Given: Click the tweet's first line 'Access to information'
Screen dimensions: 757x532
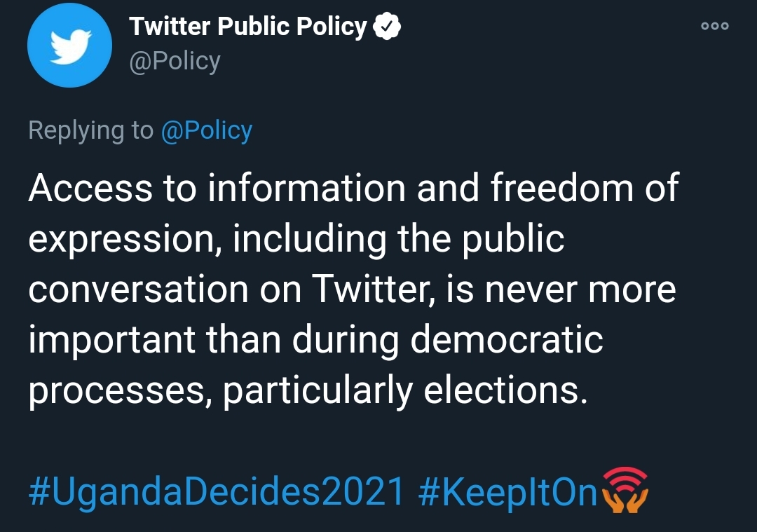Looking at the screenshot, I should pyautogui.click(x=217, y=187).
